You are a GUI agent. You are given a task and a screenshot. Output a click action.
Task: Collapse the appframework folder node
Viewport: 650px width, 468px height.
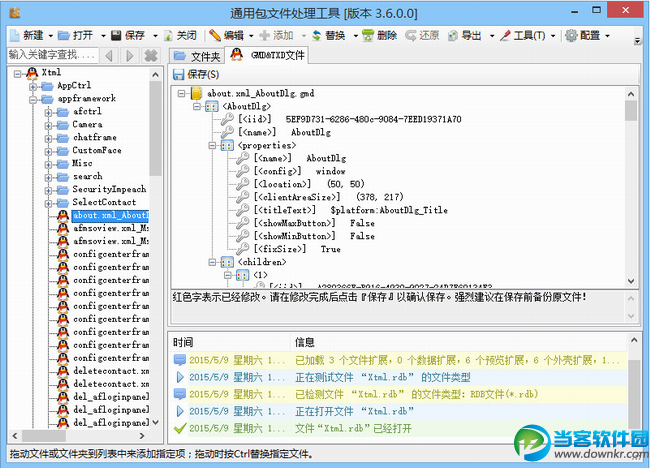(33, 100)
